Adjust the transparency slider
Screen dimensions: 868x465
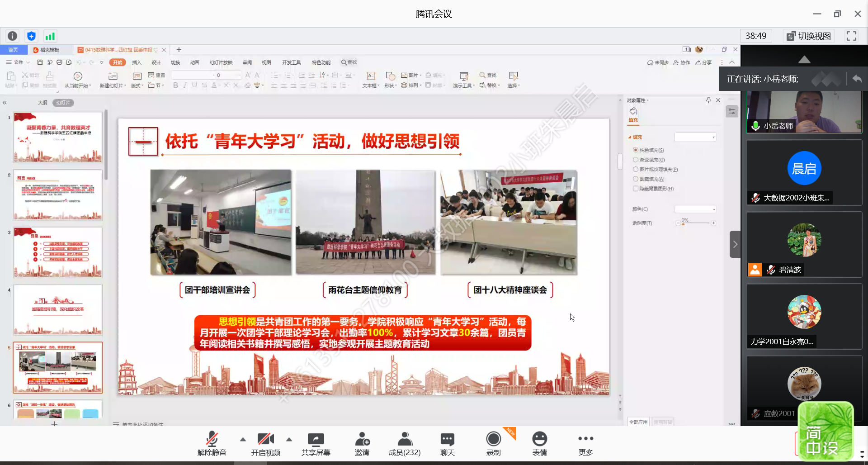pos(695,223)
